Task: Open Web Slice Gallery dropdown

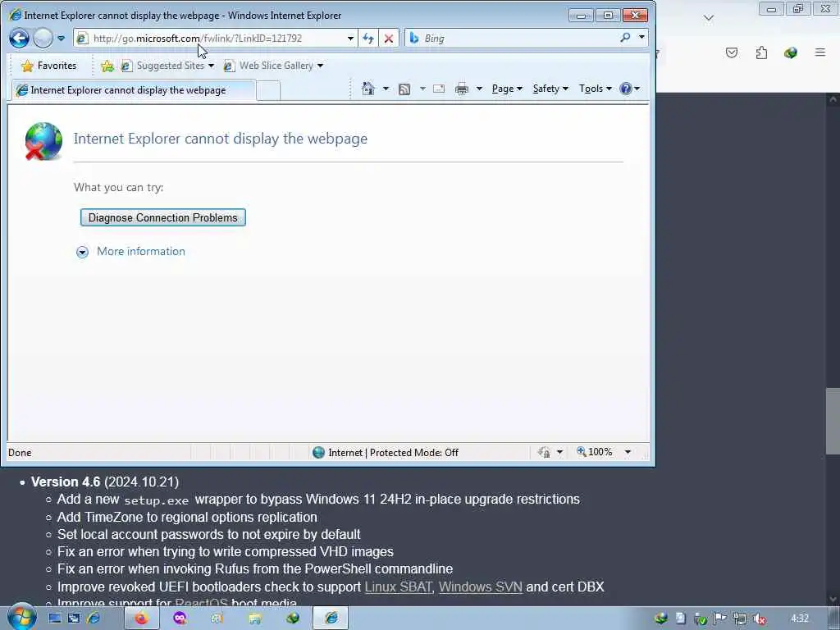Action: click(x=273, y=66)
